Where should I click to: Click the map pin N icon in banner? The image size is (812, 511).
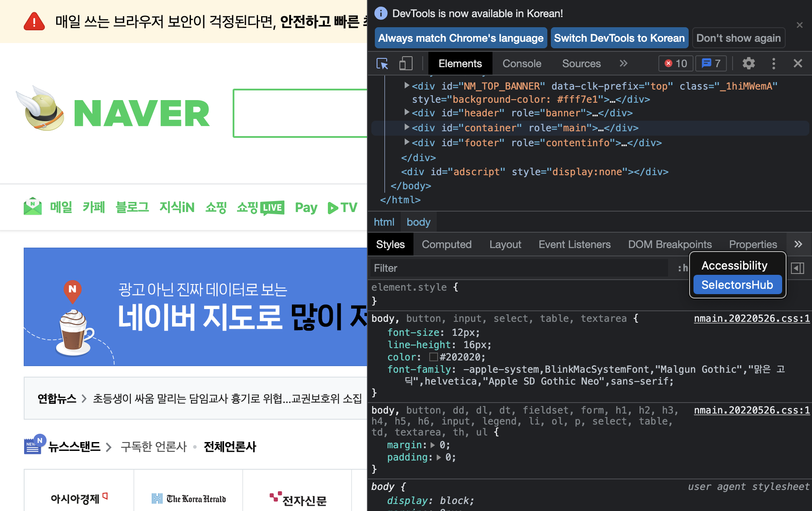pos(72,291)
